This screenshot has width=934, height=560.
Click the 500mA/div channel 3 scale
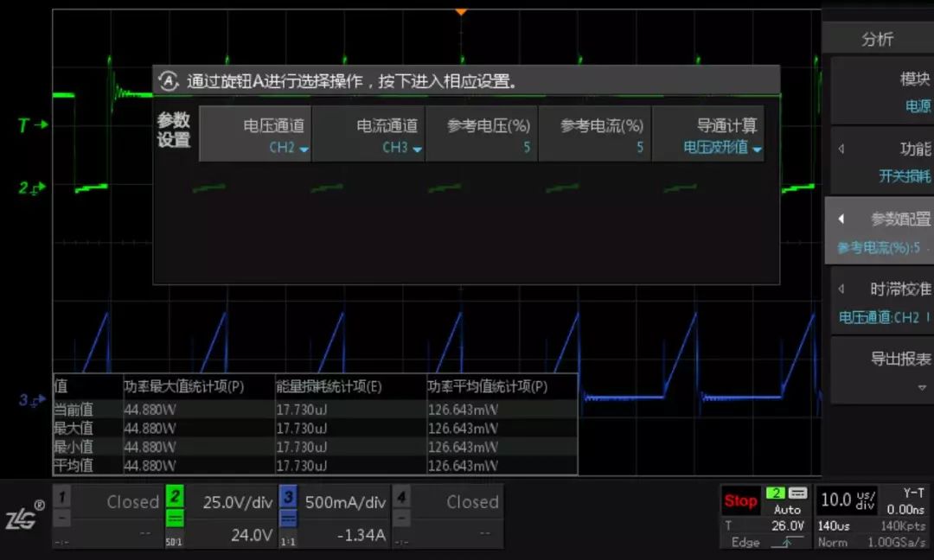click(345, 502)
